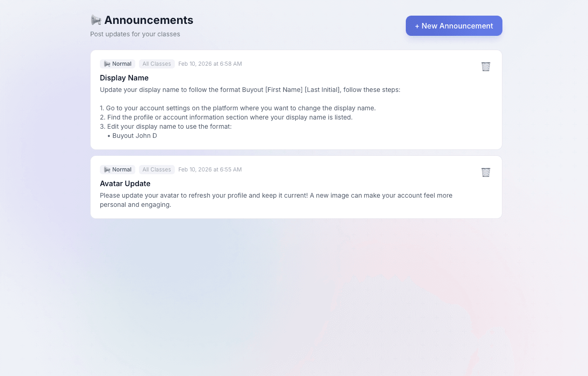Click the 'Post updates for your classes' subtitle
The height and width of the screenshot is (376, 588).
click(x=135, y=34)
